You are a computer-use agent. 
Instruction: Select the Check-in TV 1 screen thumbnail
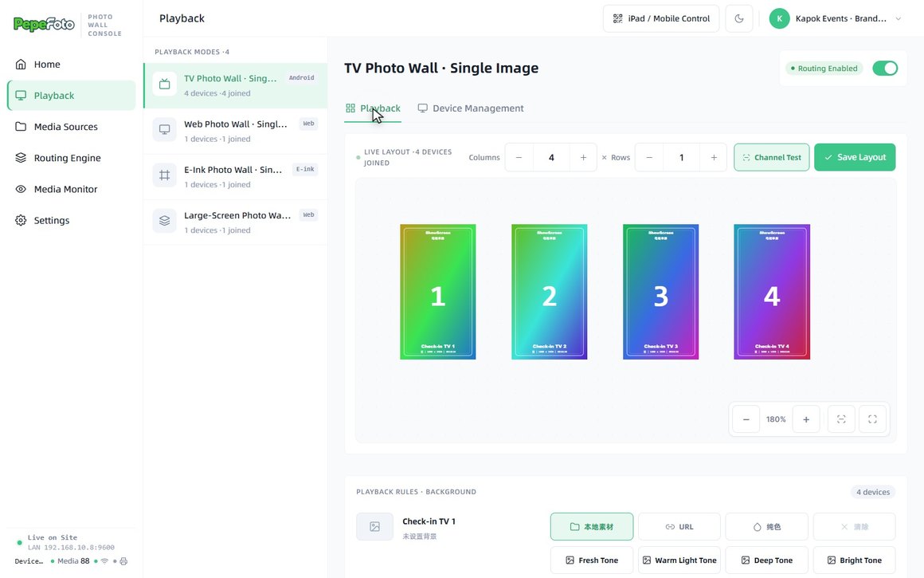[438, 292]
